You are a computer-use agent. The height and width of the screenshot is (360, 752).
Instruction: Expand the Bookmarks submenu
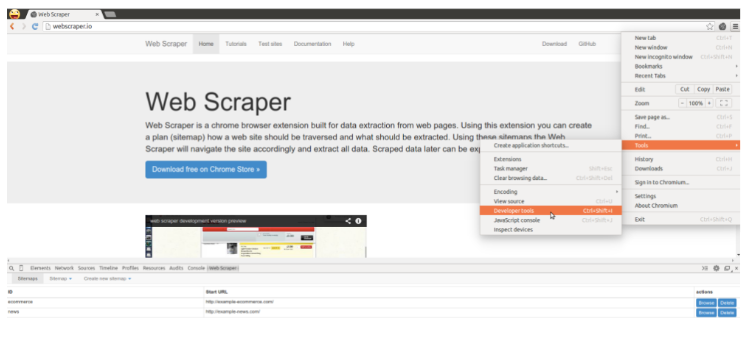[x=681, y=66]
